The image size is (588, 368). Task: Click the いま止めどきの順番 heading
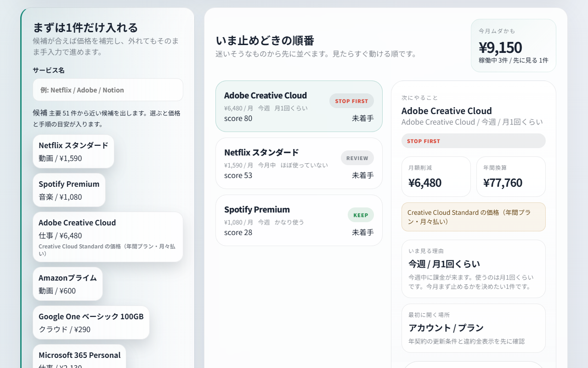265,40
